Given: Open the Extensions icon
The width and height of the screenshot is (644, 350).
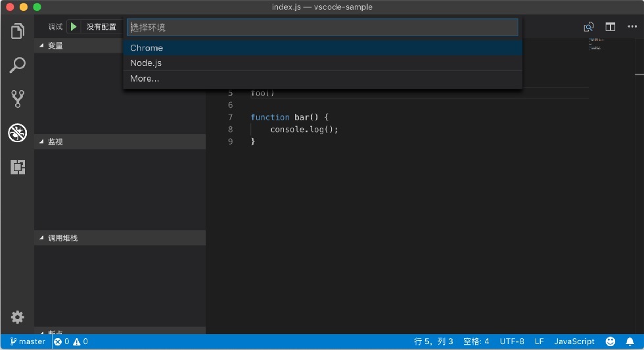Looking at the screenshot, I should click(x=18, y=167).
